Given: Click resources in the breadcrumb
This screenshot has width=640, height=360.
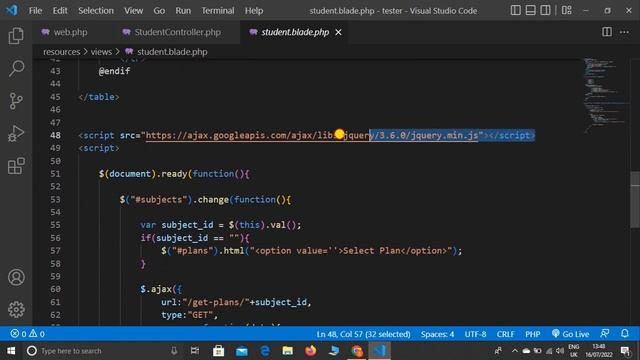Looking at the screenshot, I should coord(62,52).
